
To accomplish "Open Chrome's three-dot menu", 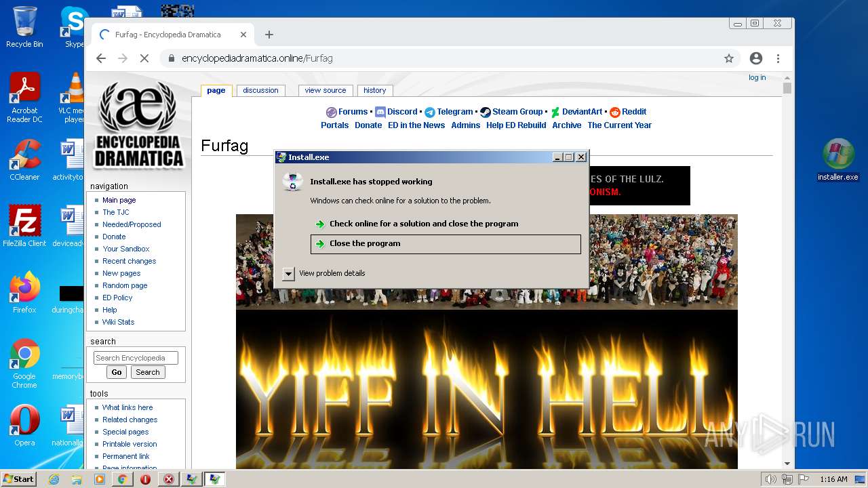I will pos(778,58).
